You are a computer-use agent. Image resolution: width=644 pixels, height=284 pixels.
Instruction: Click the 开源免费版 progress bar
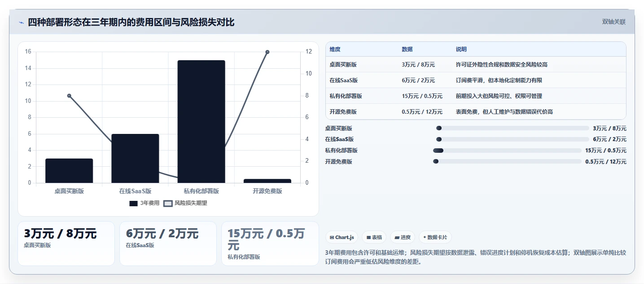pos(507,161)
